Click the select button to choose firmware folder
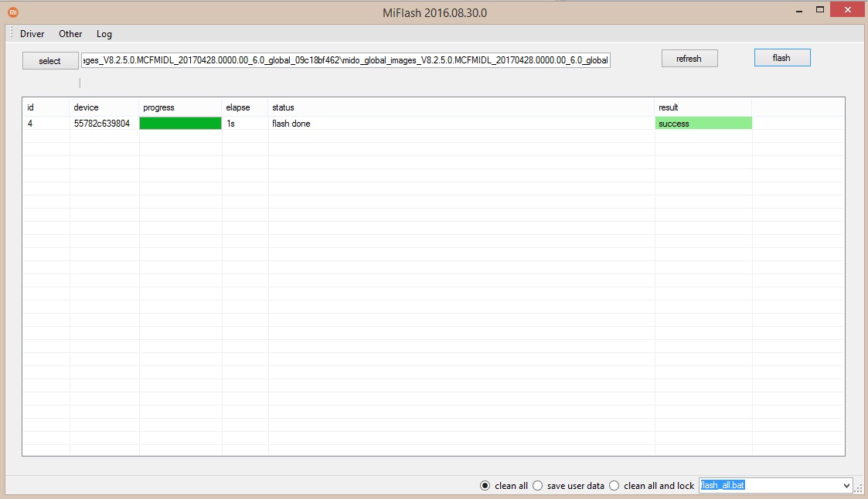868x499 pixels. click(49, 61)
